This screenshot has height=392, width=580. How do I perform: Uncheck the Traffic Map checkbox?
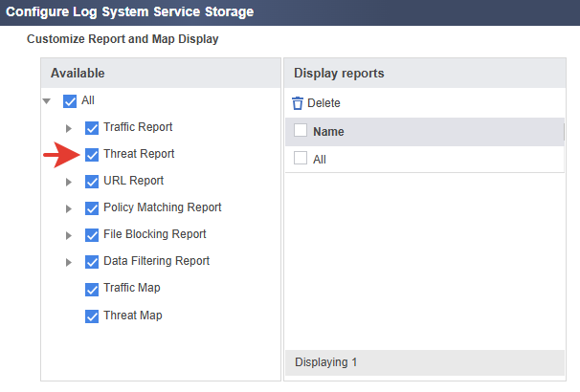click(92, 289)
